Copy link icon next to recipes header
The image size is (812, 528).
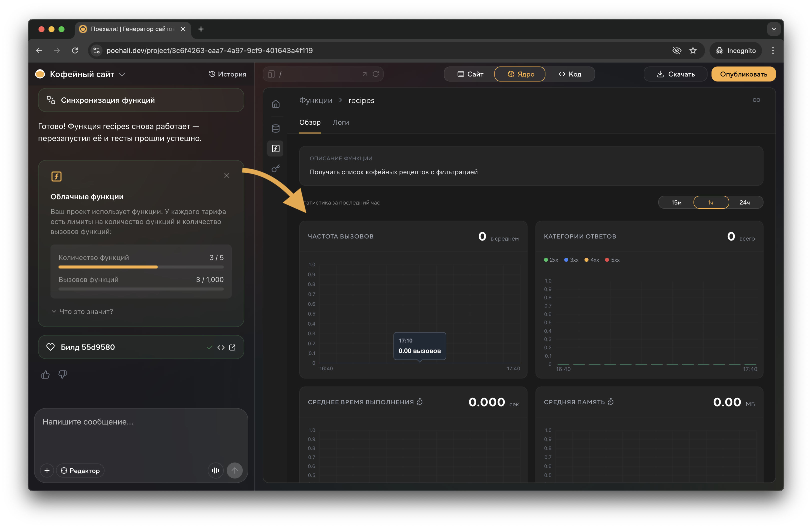(756, 100)
